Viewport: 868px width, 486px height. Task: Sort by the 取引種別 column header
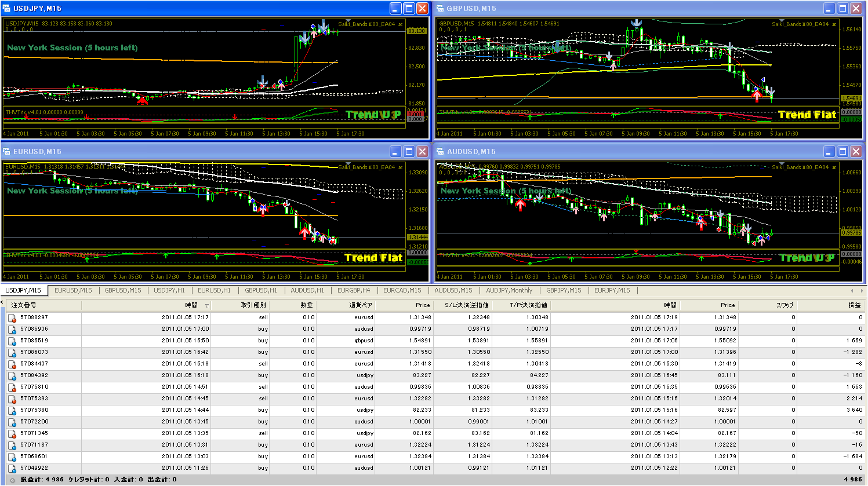240,305
